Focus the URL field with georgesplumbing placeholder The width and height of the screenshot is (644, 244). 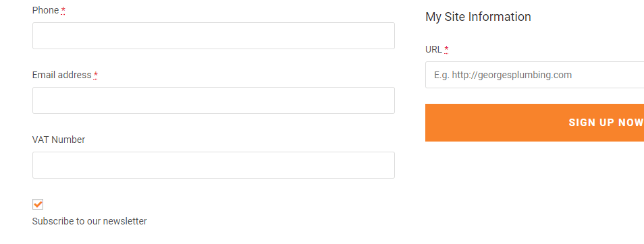click(x=535, y=75)
